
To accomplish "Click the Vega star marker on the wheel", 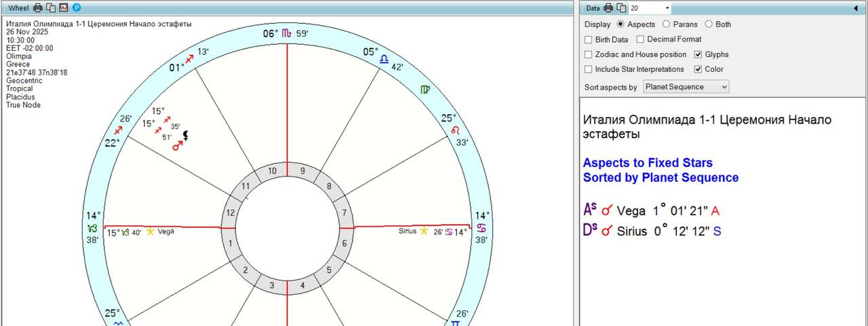I will [x=151, y=232].
